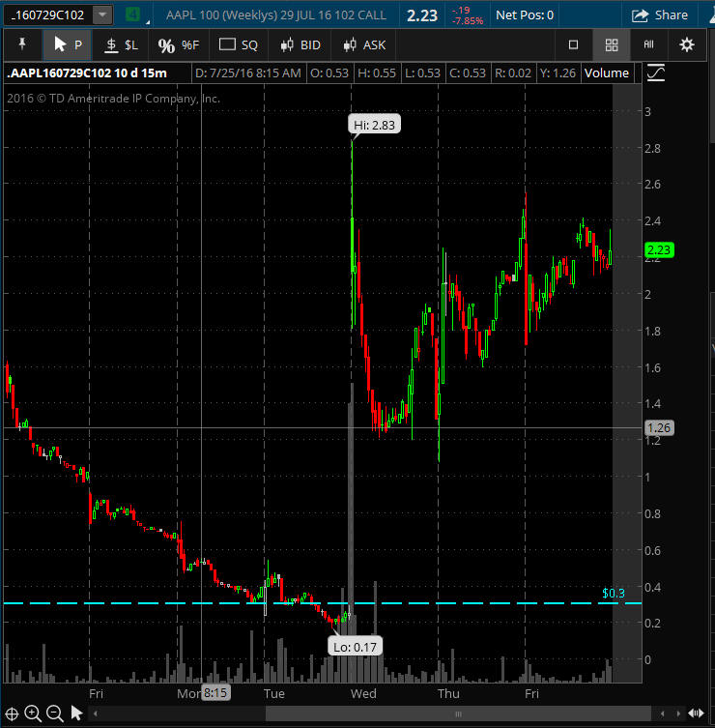
Task: Select the pointer P cursor tool
Action: (67, 45)
